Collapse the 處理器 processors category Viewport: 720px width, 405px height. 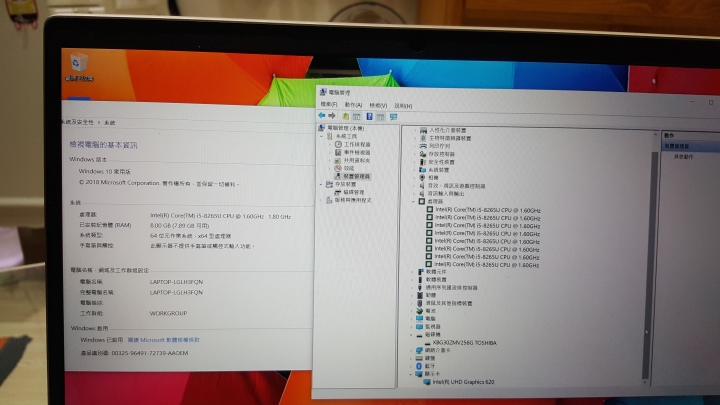tap(413, 202)
